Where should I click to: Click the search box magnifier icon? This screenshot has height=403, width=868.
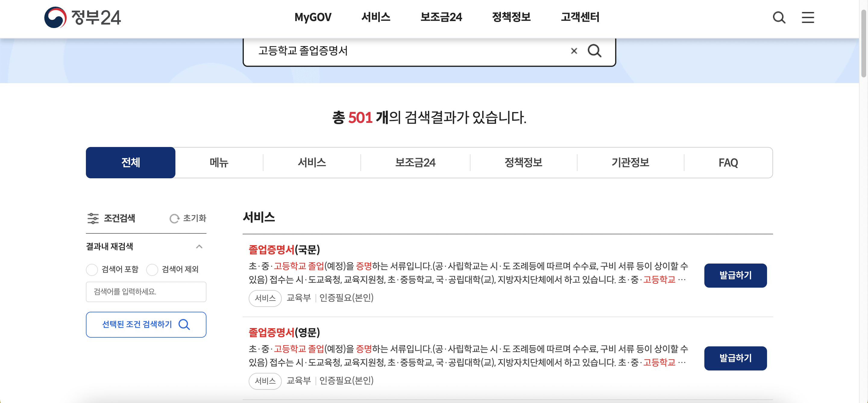594,51
